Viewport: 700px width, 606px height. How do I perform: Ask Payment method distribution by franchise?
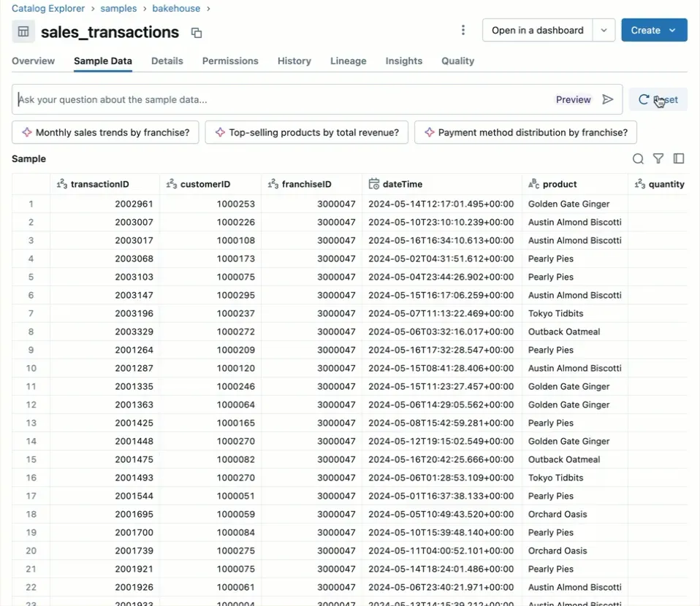525,132
